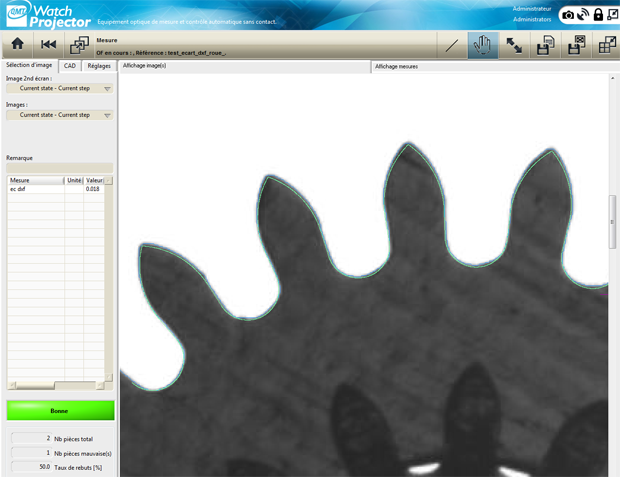The image size is (620, 477).
Task: Click the save-with-grid icon
Action: [576, 45]
